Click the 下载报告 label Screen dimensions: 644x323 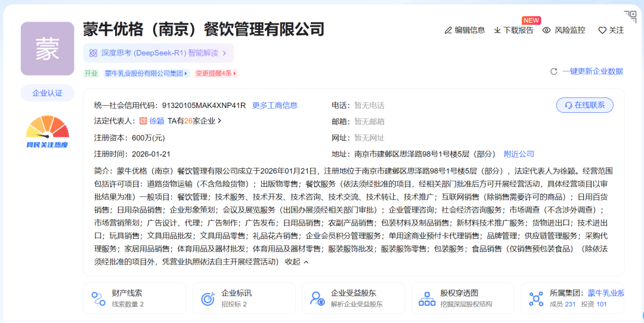[x=518, y=30]
